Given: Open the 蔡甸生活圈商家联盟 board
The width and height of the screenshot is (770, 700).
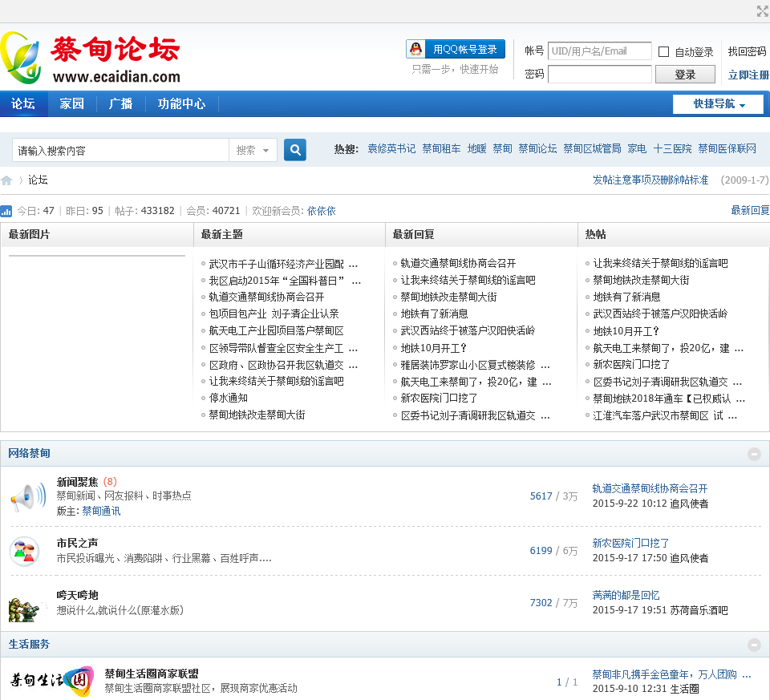Looking at the screenshot, I should (x=152, y=674).
